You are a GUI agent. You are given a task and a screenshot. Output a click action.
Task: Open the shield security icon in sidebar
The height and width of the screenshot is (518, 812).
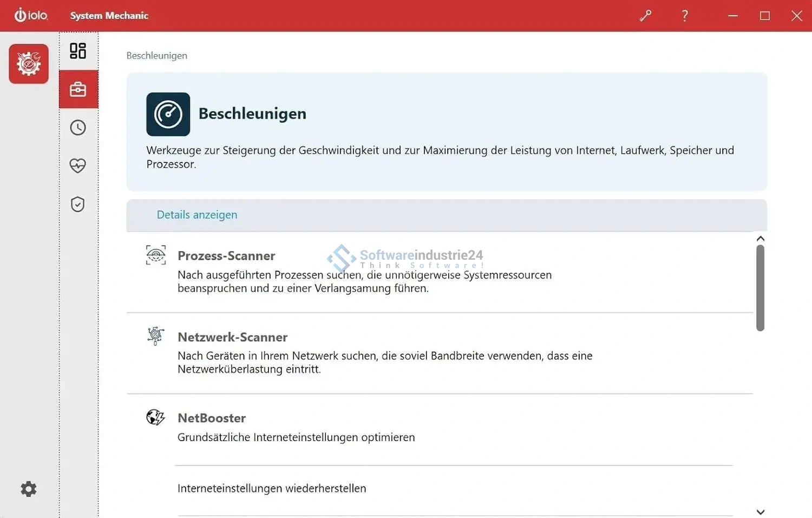point(78,204)
